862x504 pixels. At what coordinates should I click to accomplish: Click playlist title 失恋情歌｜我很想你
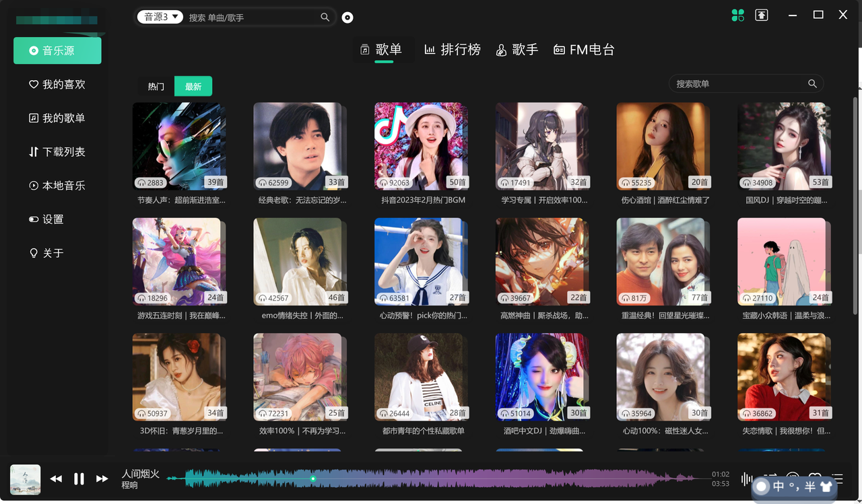(787, 431)
